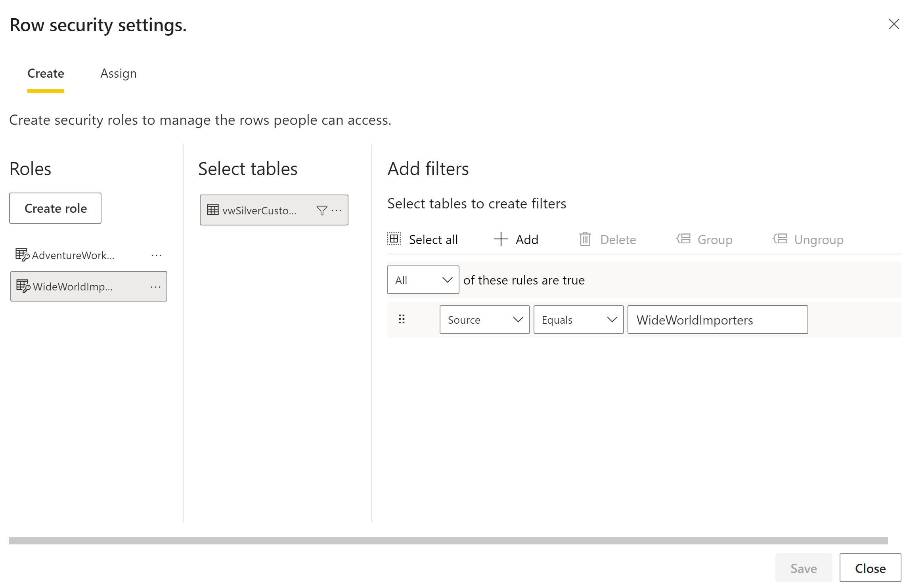The width and height of the screenshot is (907, 588).
Task: Click the Add plus icon
Action: (501, 239)
